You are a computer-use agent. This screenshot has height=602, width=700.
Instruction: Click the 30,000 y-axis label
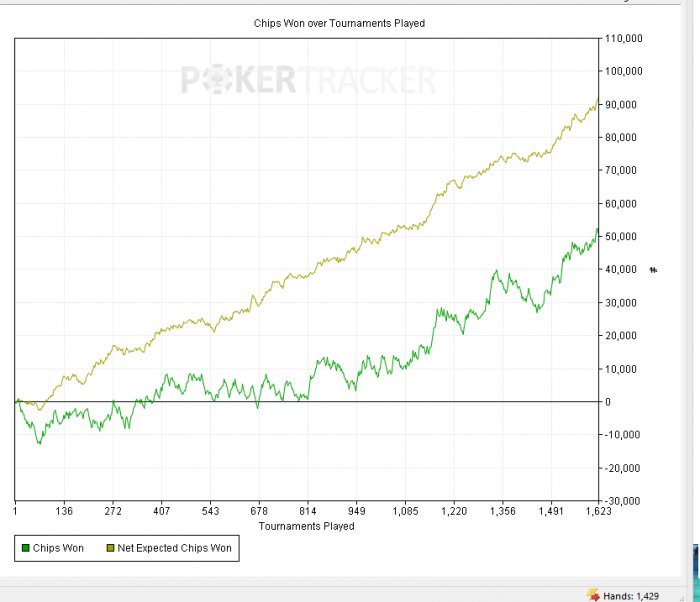pyautogui.click(x=621, y=302)
